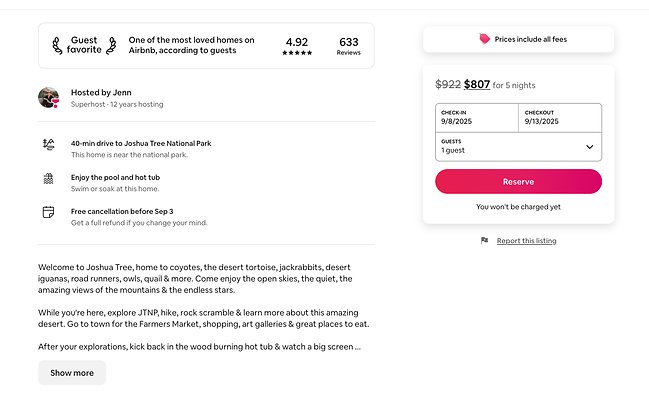Screen dimensions: 649x400
Task: Click the 633 Reviews count
Action: [x=349, y=46]
